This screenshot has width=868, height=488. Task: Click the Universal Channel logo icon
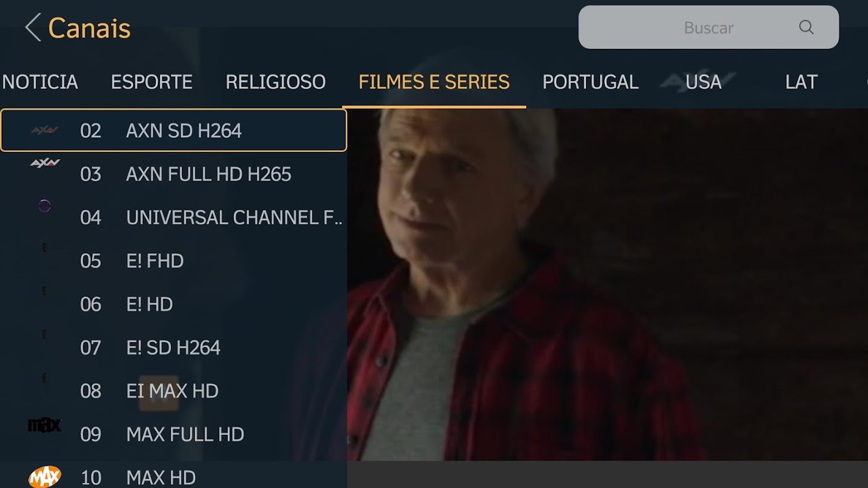pos(45,206)
